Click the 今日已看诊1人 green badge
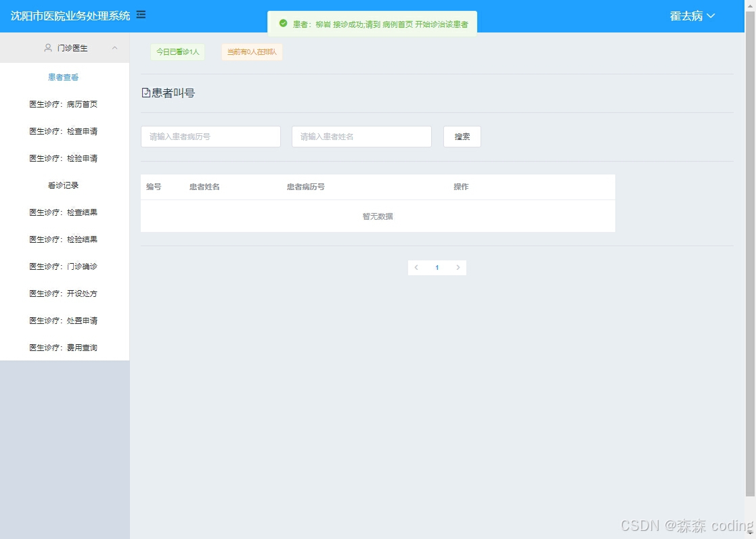756x539 pixels. [x=177, y=51]
